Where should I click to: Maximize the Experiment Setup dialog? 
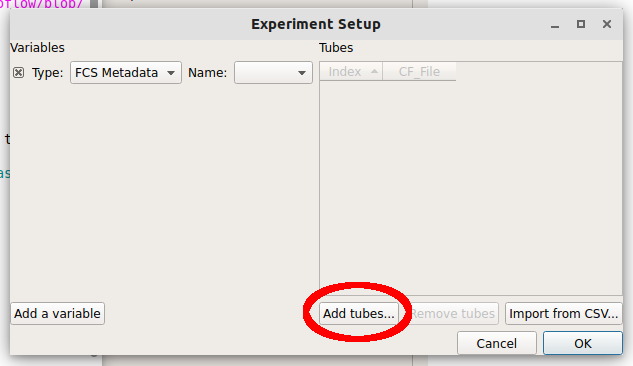[x=581, y=24]
